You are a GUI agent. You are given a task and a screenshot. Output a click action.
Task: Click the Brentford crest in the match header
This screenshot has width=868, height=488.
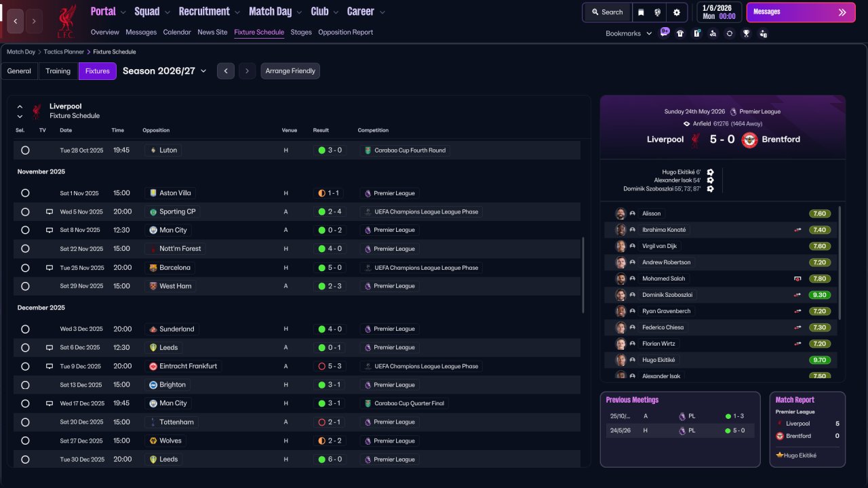pos(749,140)
